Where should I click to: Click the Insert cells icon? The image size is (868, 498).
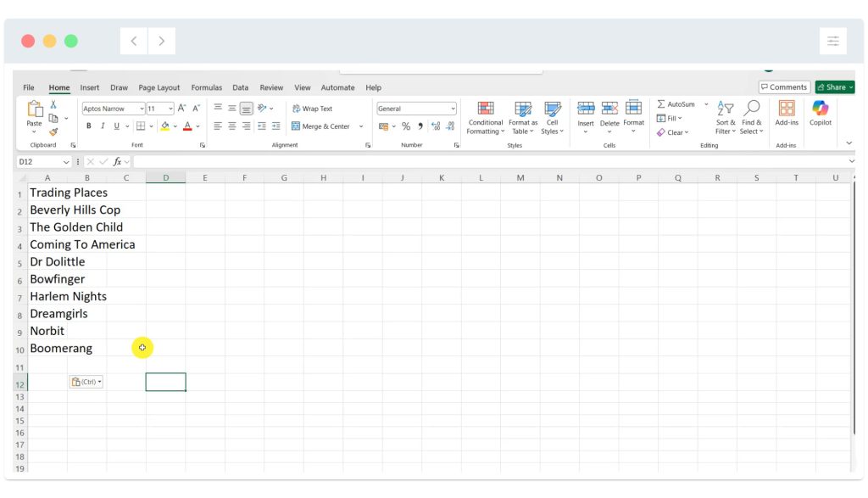coord(586,108)
